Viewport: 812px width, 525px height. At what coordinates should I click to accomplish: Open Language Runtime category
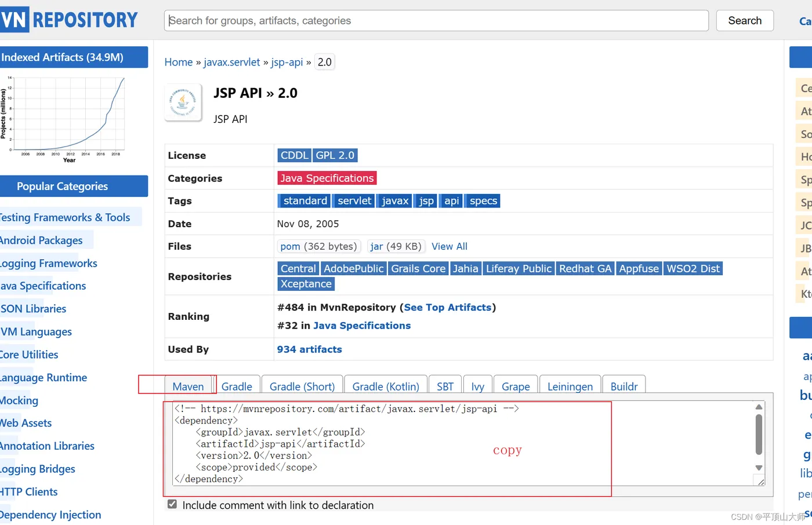click(x=43, y=377)
